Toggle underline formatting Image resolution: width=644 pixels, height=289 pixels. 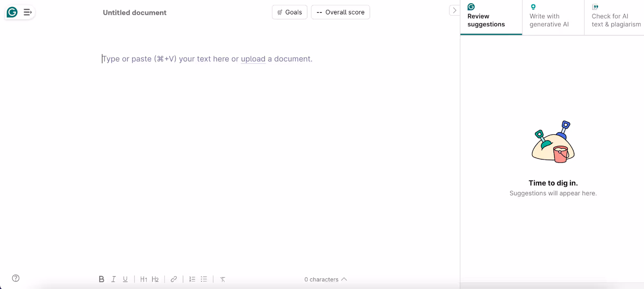point(125,279)
